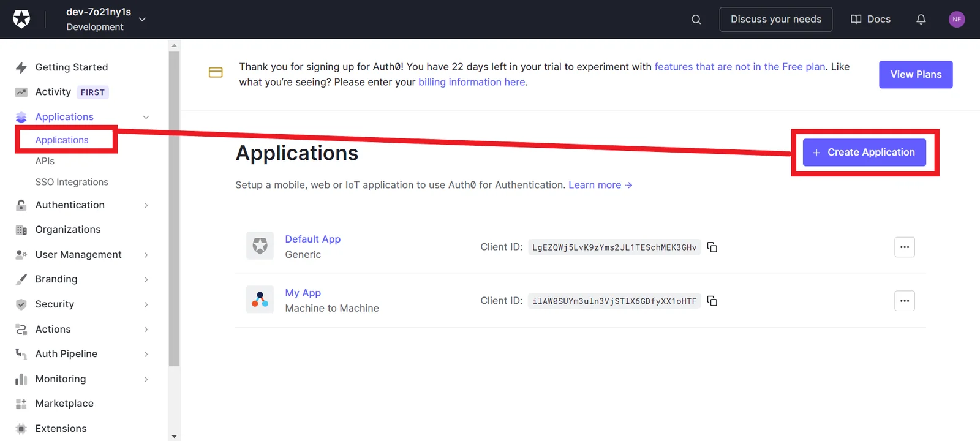Copy the Default App client ID
This screenshot has height=441, width=980.
[x=712, y=247]
